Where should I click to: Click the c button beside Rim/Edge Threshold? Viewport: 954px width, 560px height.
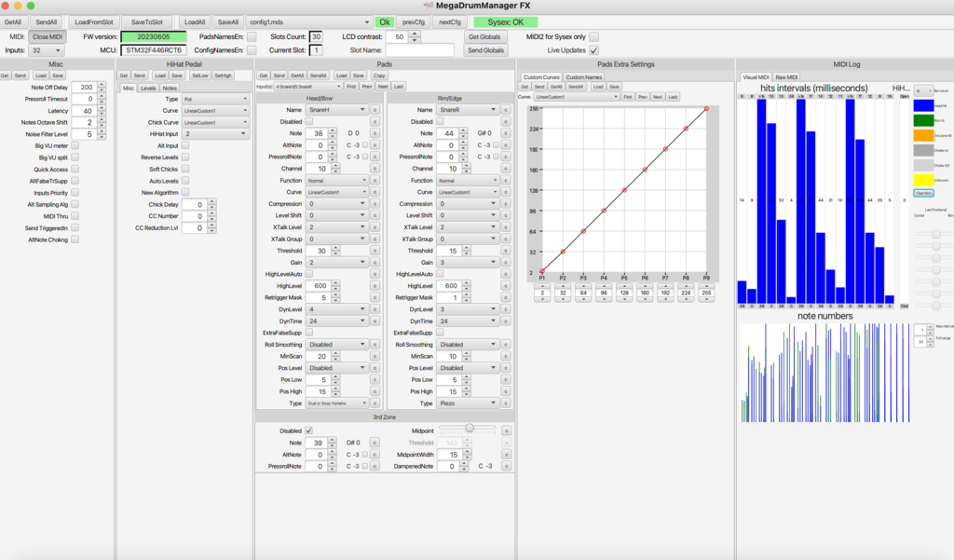pyautogui.click(x=506, y=251)
